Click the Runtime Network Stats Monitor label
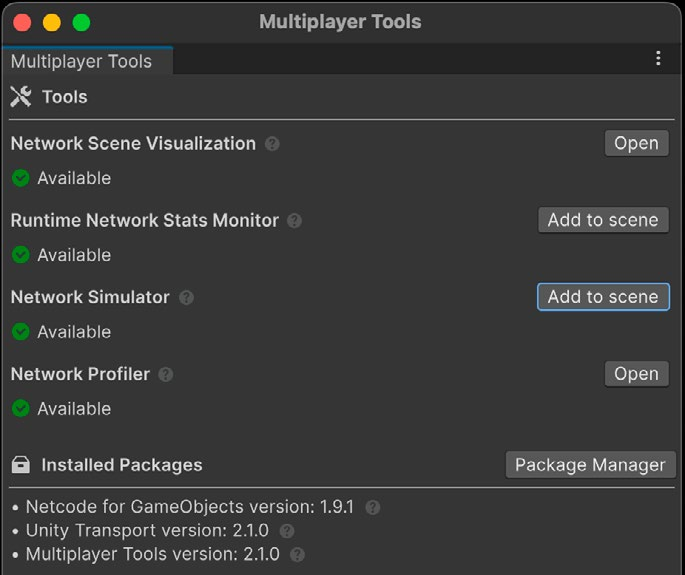The image size is (685, 575). (145, 221)
